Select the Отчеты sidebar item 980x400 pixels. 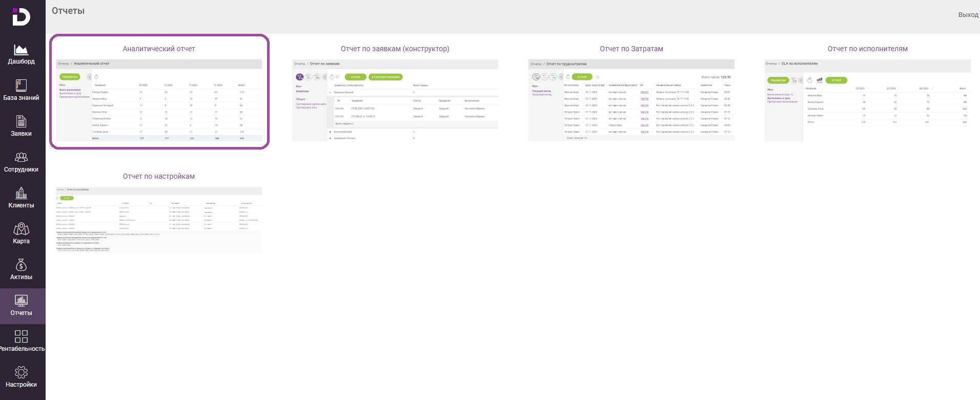pyautogui.click(x=21, y=306)
